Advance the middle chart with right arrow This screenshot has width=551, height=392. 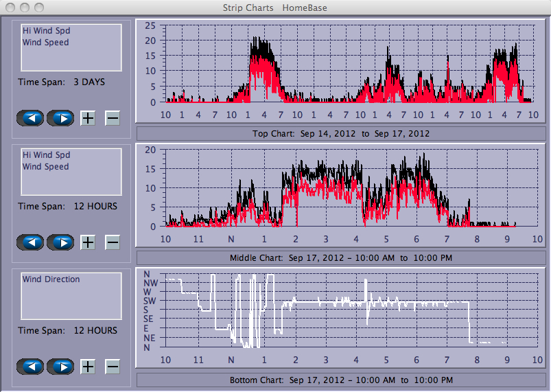[60, 242]
